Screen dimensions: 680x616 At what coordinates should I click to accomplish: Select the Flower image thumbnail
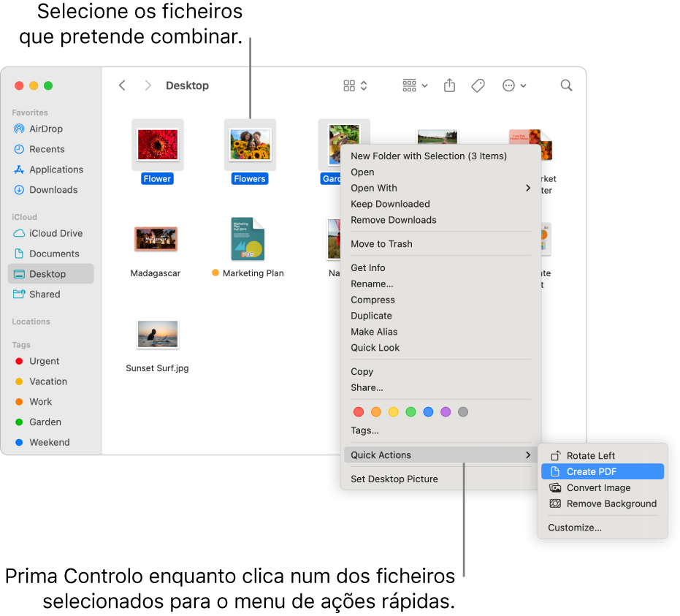(158, 145)
